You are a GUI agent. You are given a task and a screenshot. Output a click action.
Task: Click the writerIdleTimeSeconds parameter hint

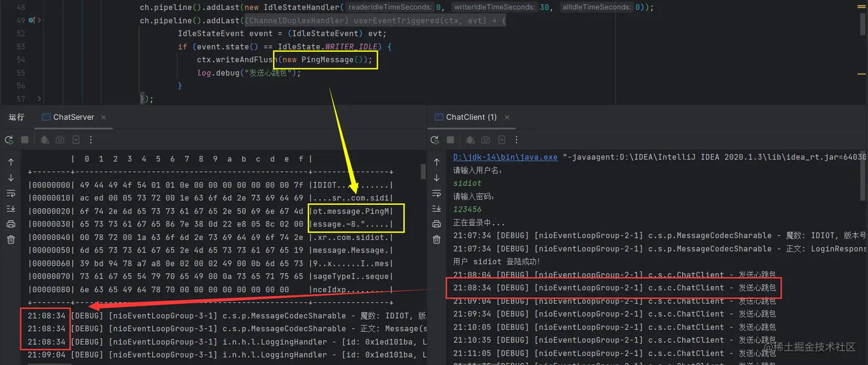(493, 7)
